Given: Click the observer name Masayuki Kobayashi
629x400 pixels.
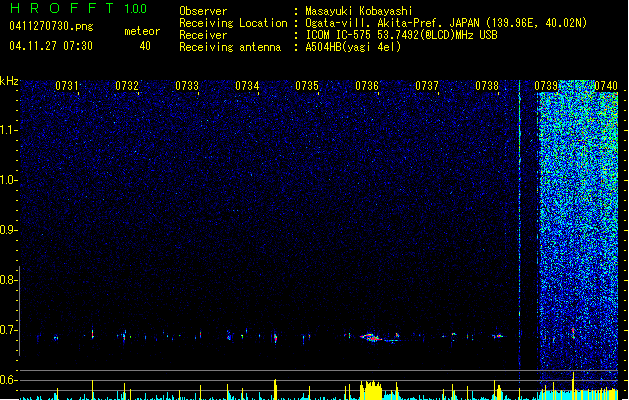Looking at the screenshot, I should click(359, 11).
